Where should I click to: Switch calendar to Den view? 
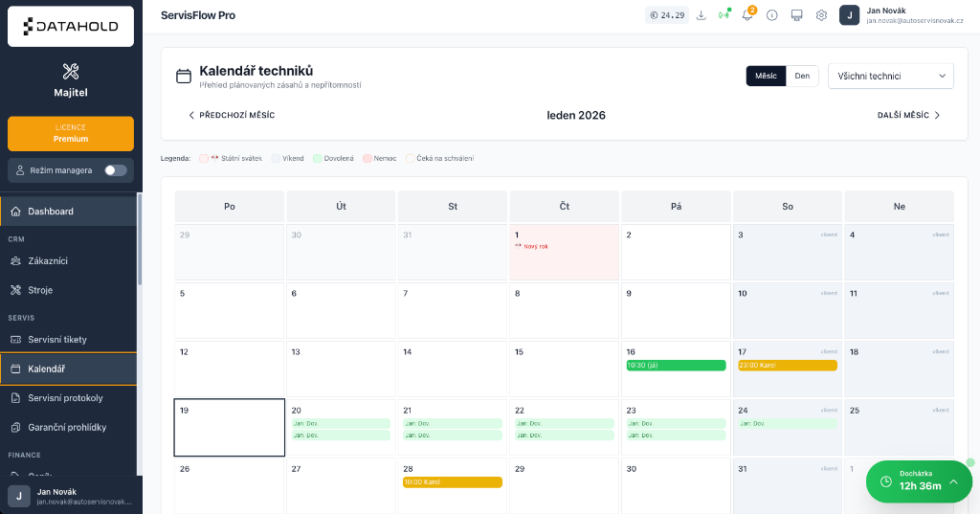click(x=802, y=77)
